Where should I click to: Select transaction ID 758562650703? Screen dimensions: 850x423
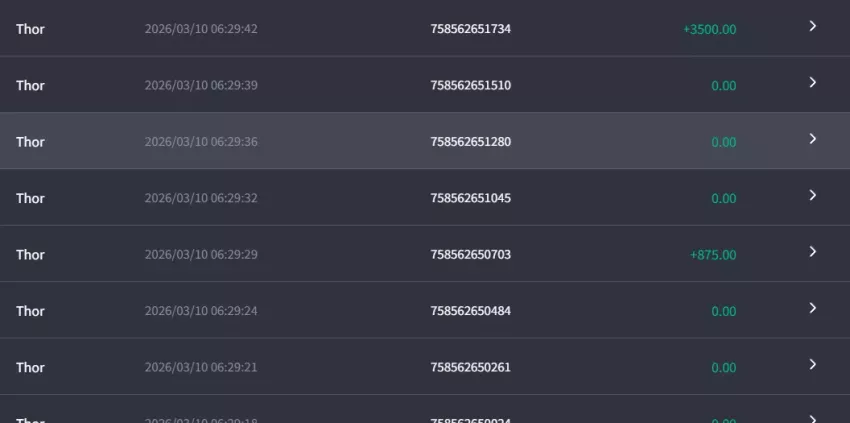pos(471,254)
